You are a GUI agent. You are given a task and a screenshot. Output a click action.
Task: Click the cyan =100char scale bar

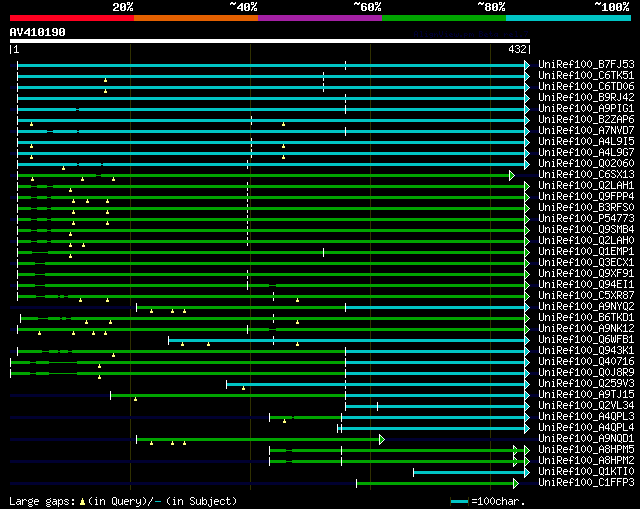460,501
